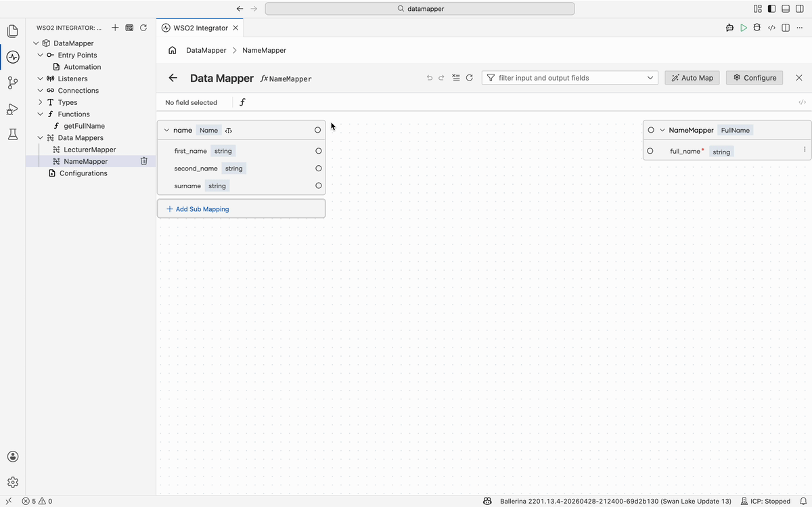Select the NameMapper target port
The image size is (812, 507).
651,130
